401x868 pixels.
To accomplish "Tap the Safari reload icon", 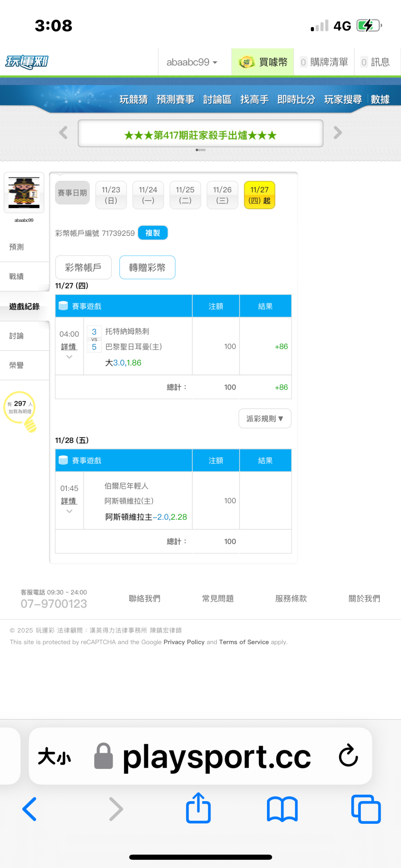I will click(348, 755).
